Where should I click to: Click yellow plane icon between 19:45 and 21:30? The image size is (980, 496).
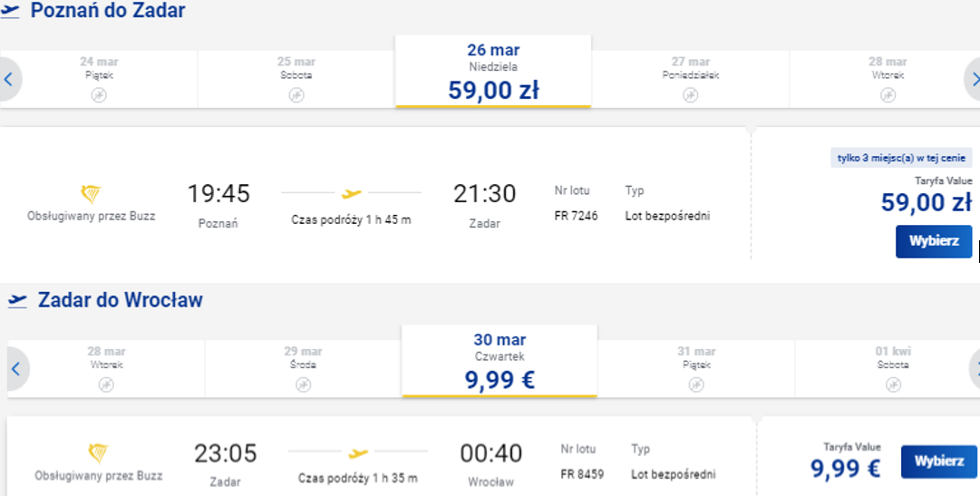point(352,194)
